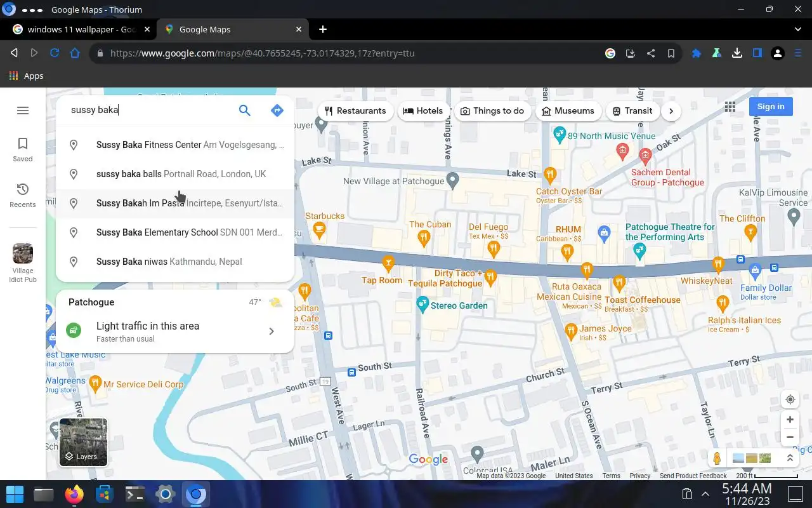Open the Layers satellite thumbnail

point(83,443)
